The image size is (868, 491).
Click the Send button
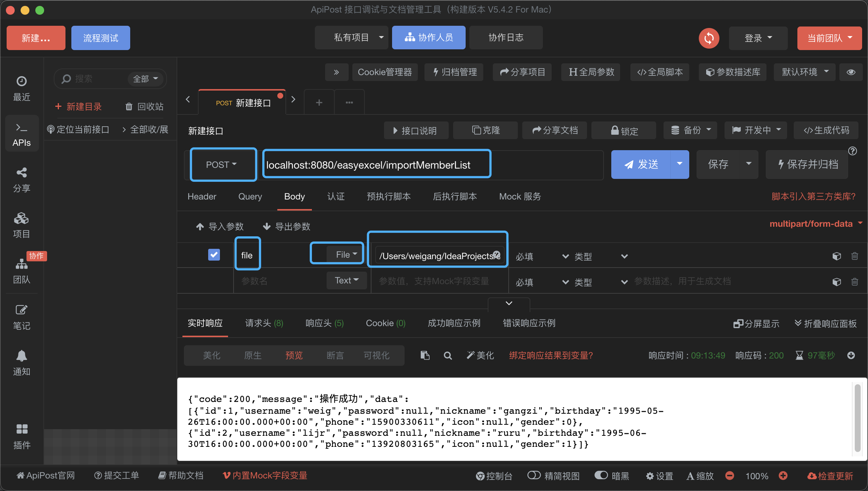[x=641, y=165]
